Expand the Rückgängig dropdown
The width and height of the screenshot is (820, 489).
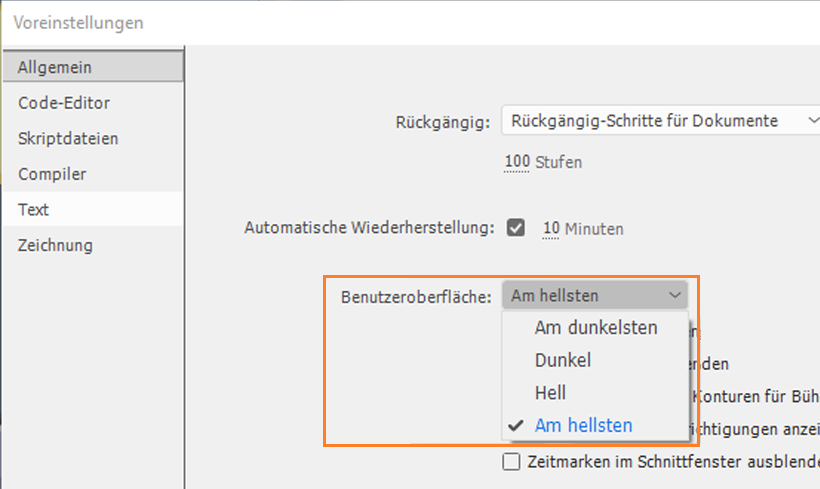[660, 121]
